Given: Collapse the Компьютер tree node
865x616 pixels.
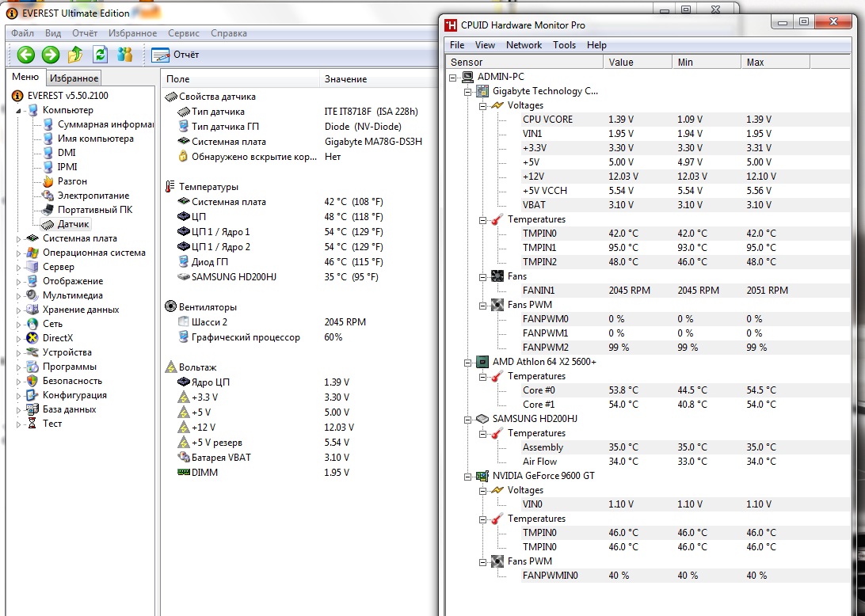Looking at the screenshot, I should click(18, 110).
